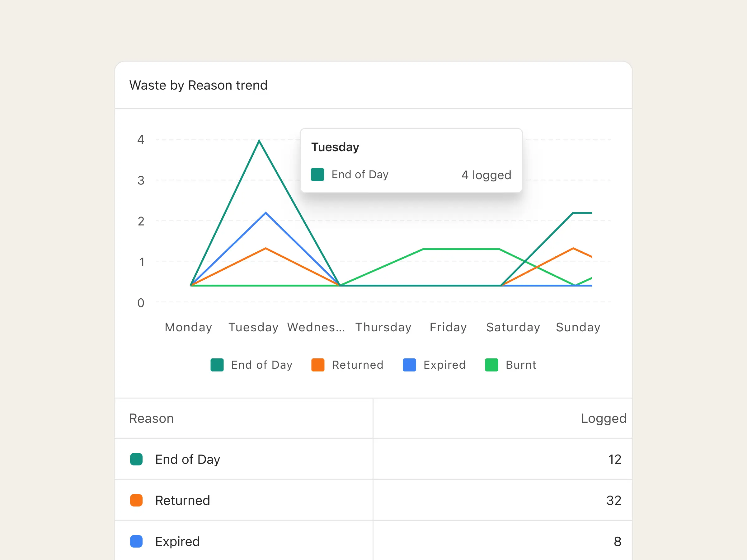Click green Burnt legend swatch

(491, 365)
